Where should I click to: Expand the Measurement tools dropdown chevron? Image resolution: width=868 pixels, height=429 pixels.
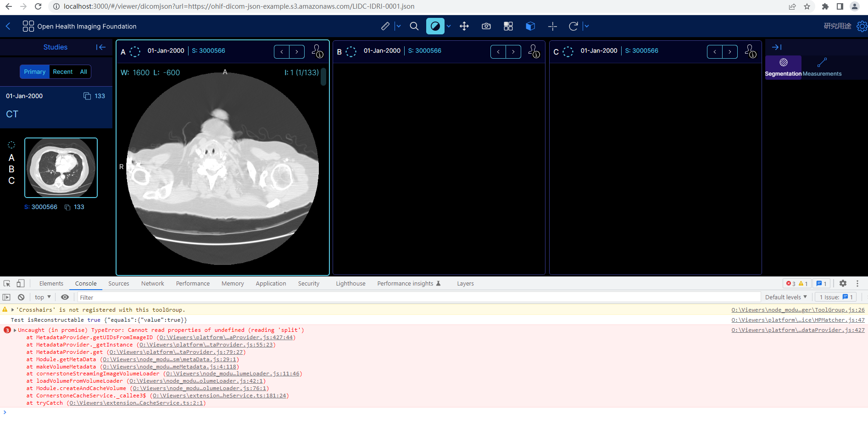pos(398,26)
